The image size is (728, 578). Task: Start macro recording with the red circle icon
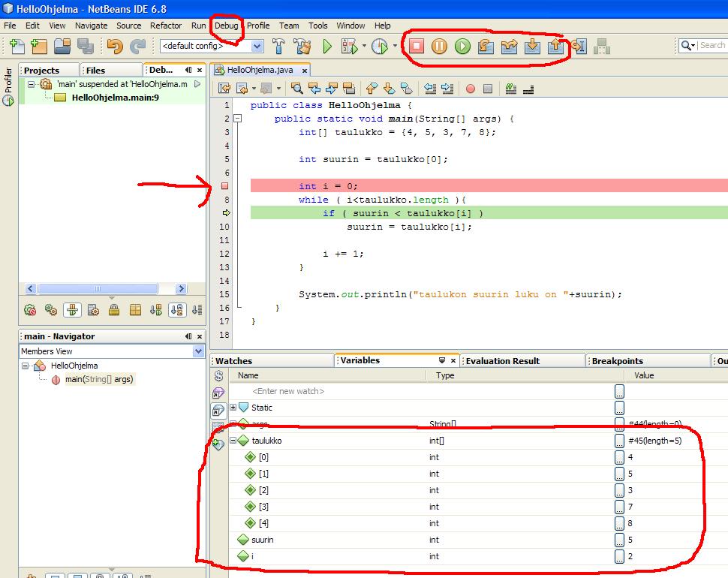471,89
